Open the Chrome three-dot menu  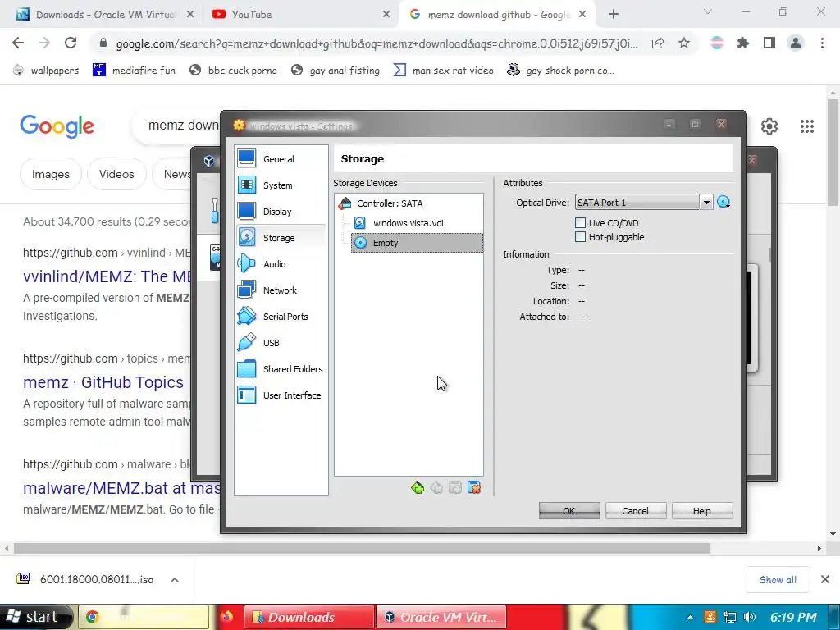click(822, 43)
